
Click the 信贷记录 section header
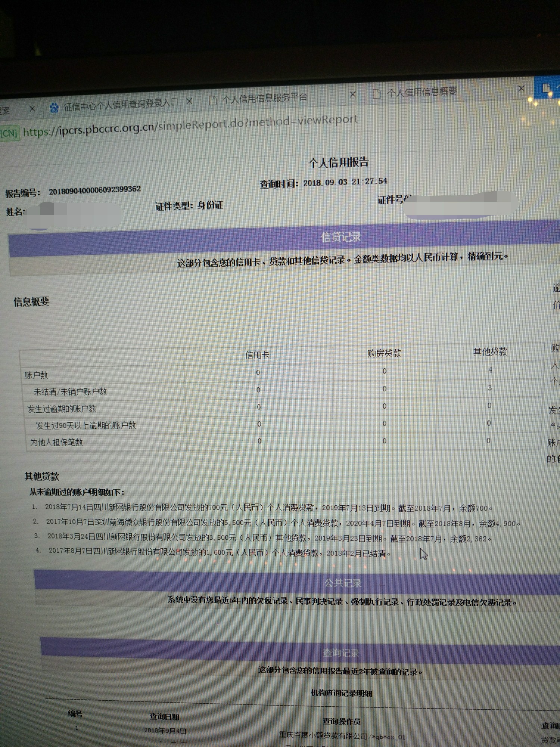tap(341, 236)
